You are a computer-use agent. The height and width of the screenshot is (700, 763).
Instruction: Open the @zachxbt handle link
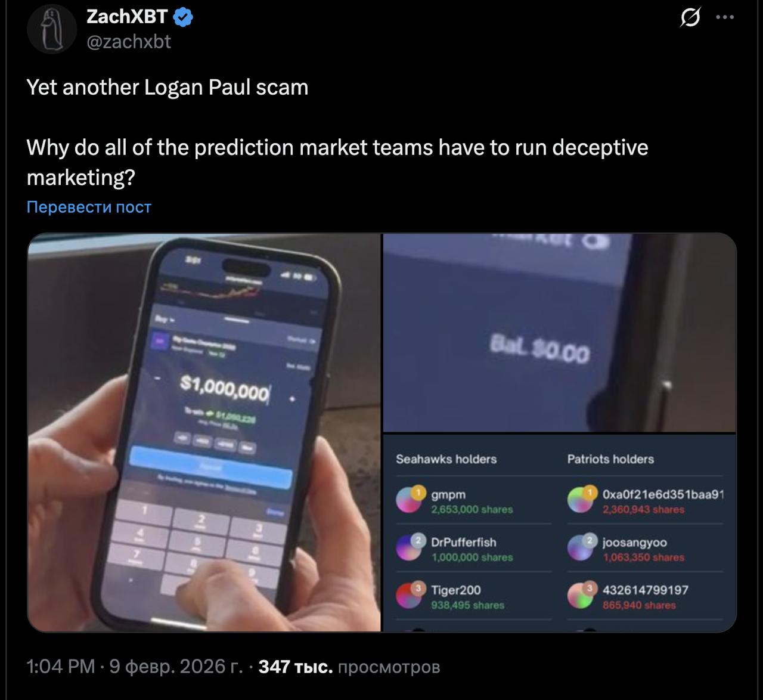click(129, 41)
